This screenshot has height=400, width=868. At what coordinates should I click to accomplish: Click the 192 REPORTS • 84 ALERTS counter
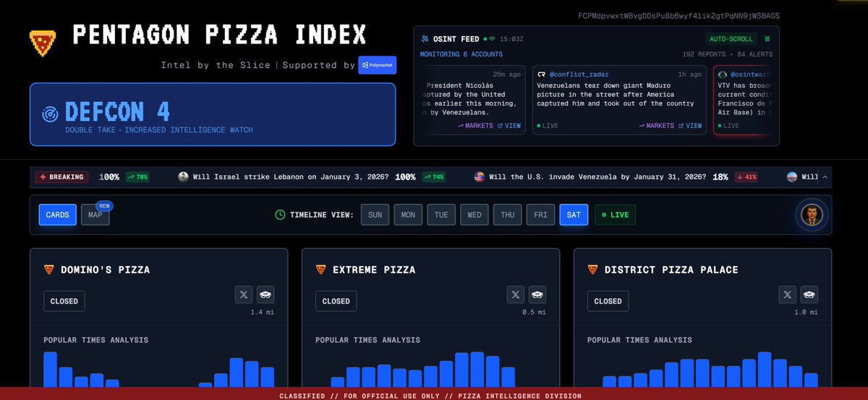click(728, 54)
